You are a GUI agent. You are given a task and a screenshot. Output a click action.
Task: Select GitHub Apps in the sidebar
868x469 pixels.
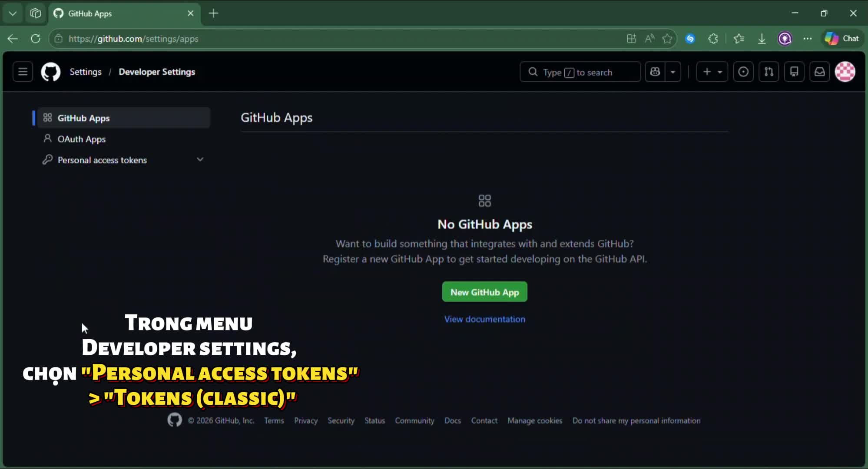pos(124,118)
